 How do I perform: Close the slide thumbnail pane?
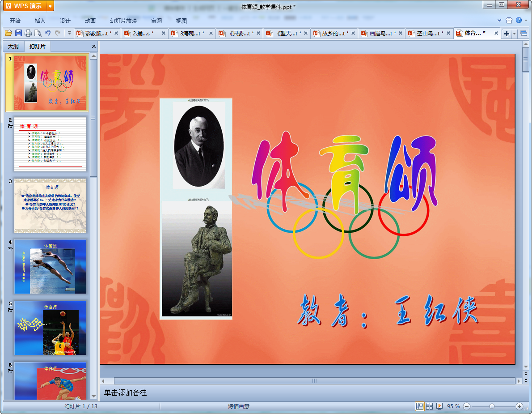coord(94,46)
